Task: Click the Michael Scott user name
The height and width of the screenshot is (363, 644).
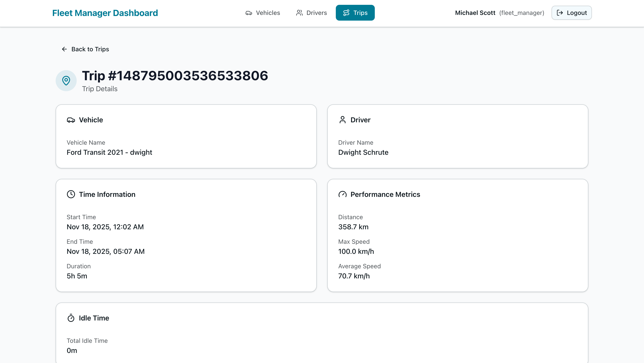Action: click(475, 13)
